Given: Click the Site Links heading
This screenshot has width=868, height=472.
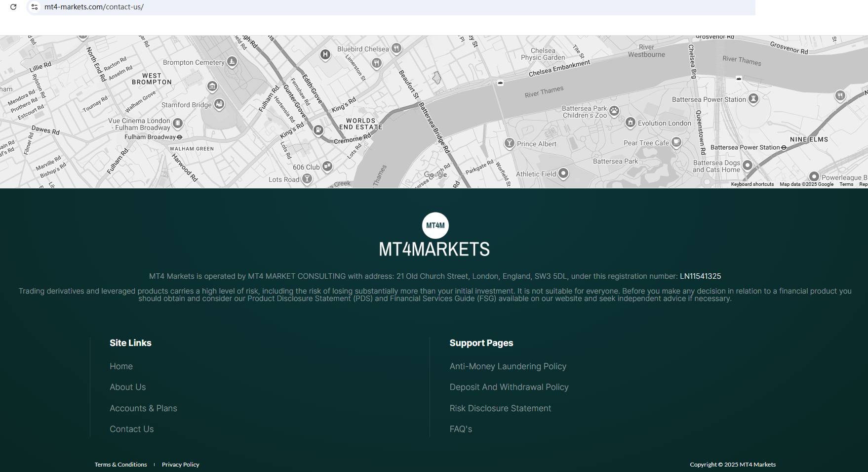Looking at the screenshot, I should click(x=130, y=343).
